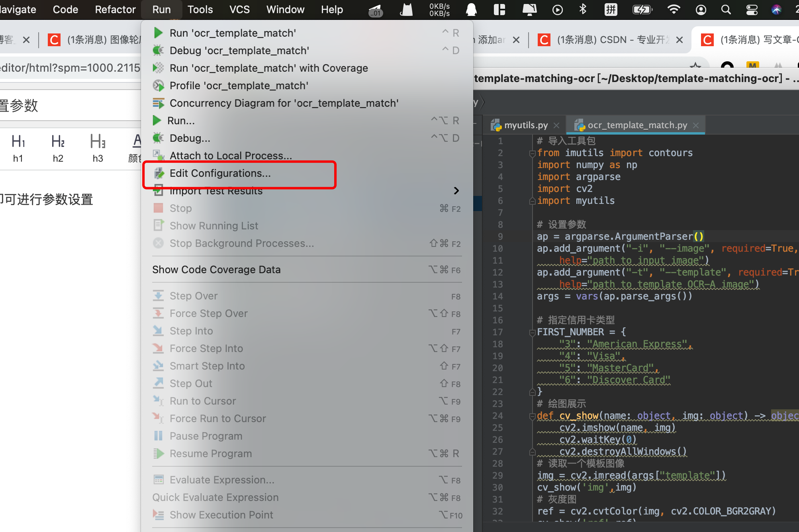Screen dimensions: 799x532
Task: Click the Attach to Local Process icon
Action: pos(158,155)
